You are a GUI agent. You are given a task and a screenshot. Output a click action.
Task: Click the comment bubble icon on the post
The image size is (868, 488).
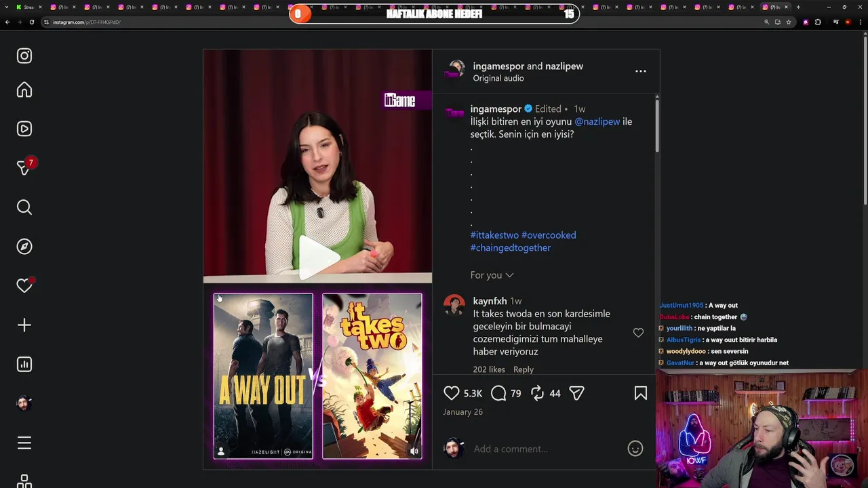point(498,393)
